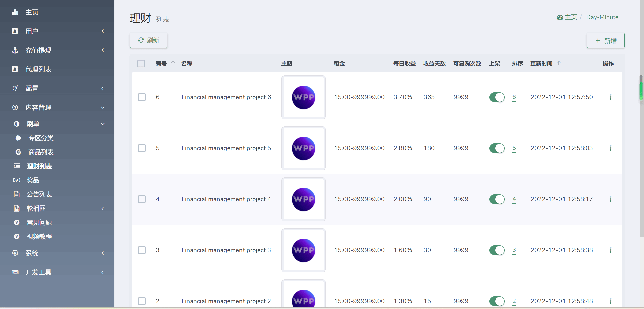The image size is (644, 309).
Task: Turn off the 上架 switch for project 3
Action: (497, 250)
